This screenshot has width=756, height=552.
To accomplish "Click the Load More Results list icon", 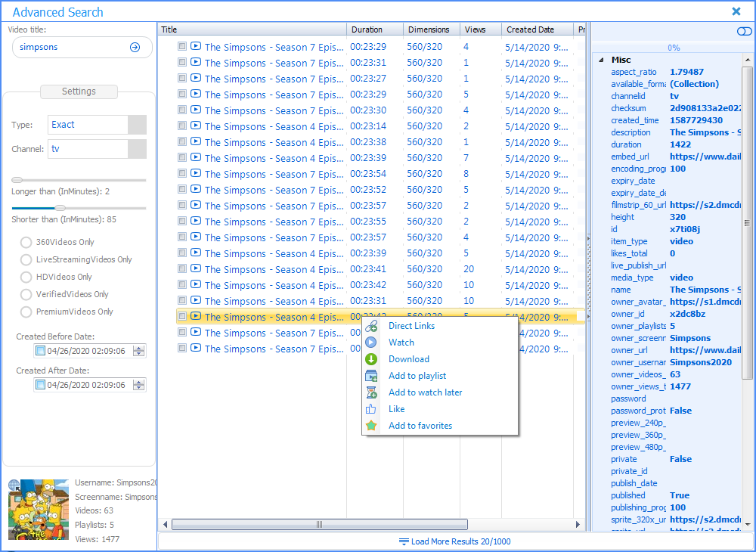I will coord(404,542).
